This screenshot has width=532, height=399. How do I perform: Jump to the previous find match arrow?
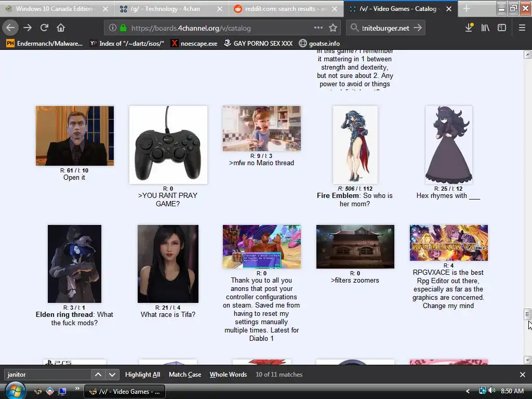point(98,375)
